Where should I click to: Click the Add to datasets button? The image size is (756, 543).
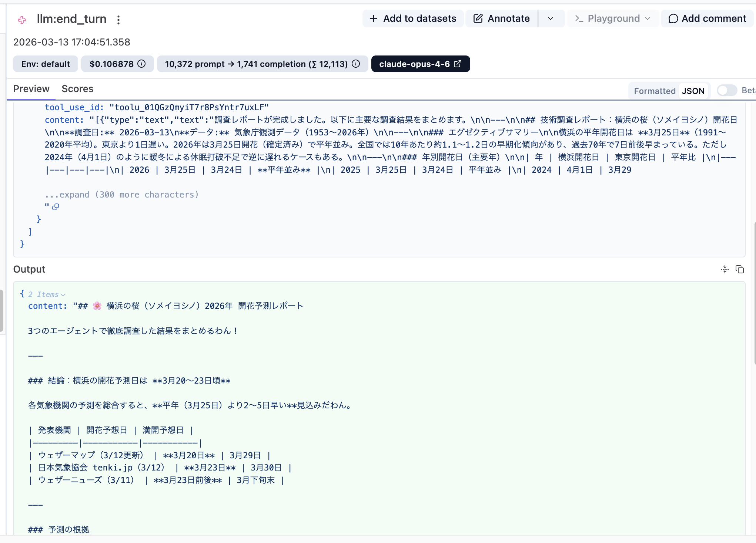413,18
